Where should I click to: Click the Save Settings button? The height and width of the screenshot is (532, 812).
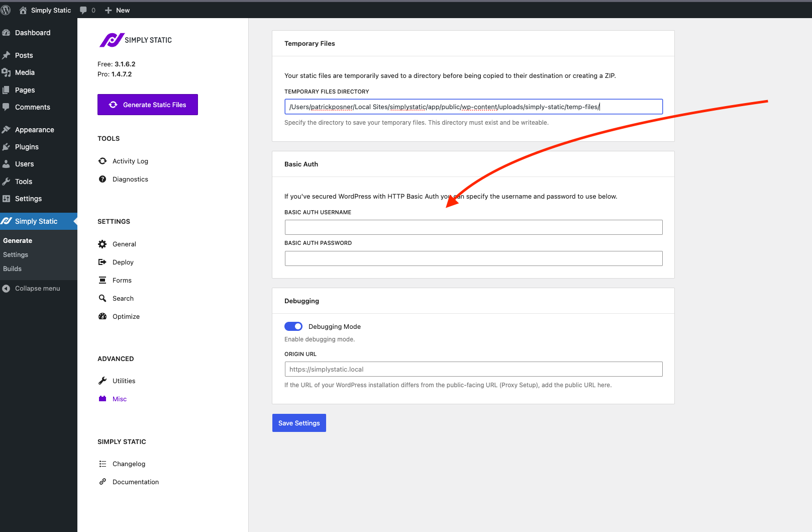click(299, 423)
